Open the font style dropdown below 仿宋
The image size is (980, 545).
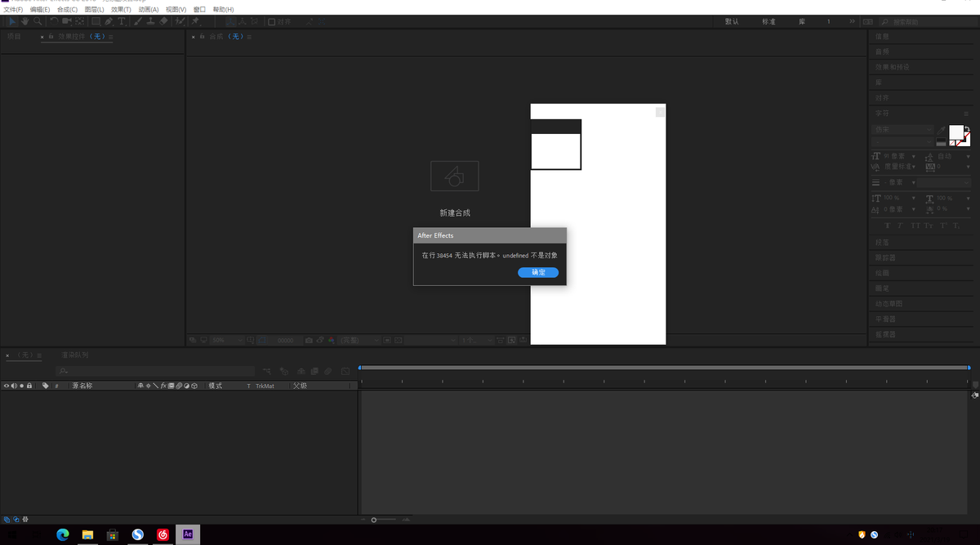pos(902,142)
